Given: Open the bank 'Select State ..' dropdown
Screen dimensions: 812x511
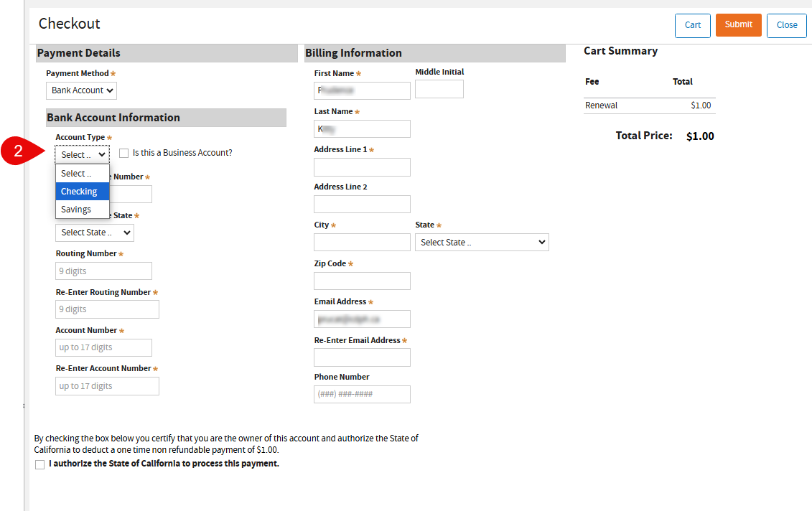Looking at the screenshot, I should [x=94, y=233].
